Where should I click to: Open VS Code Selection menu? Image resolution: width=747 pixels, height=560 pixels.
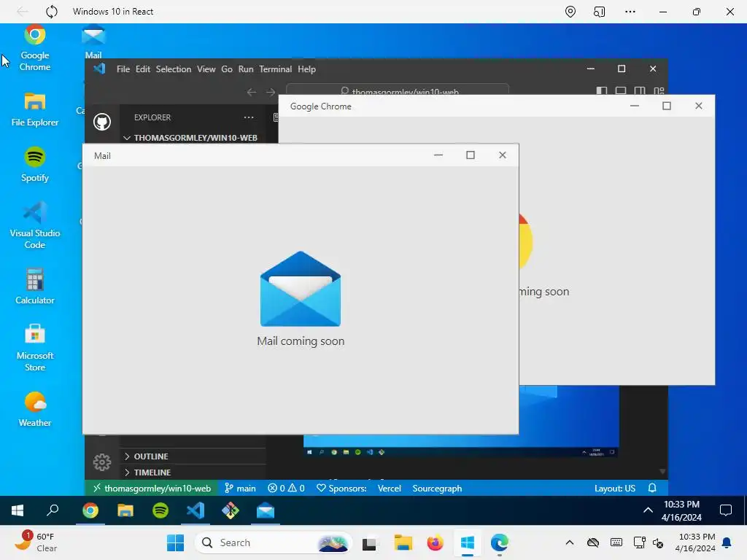point(174,69)
